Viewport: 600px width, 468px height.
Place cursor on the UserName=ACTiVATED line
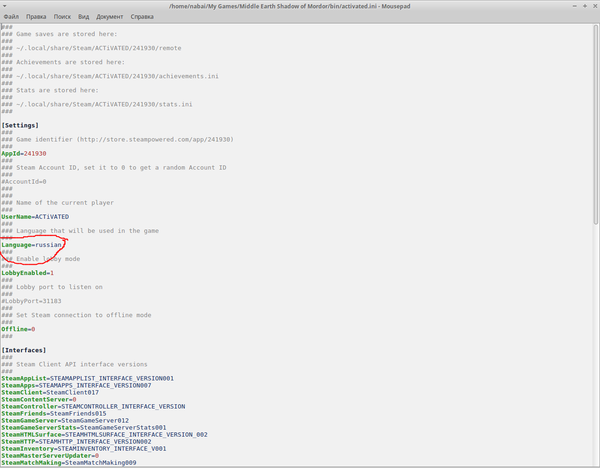point(35,216)
